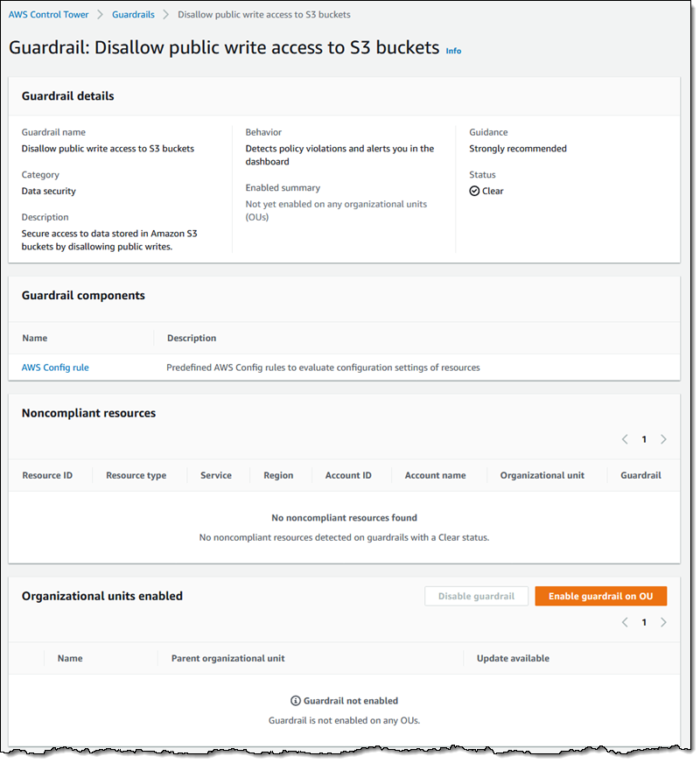Select page 1 in noncompliant resources pagination

tap(644, 439)
